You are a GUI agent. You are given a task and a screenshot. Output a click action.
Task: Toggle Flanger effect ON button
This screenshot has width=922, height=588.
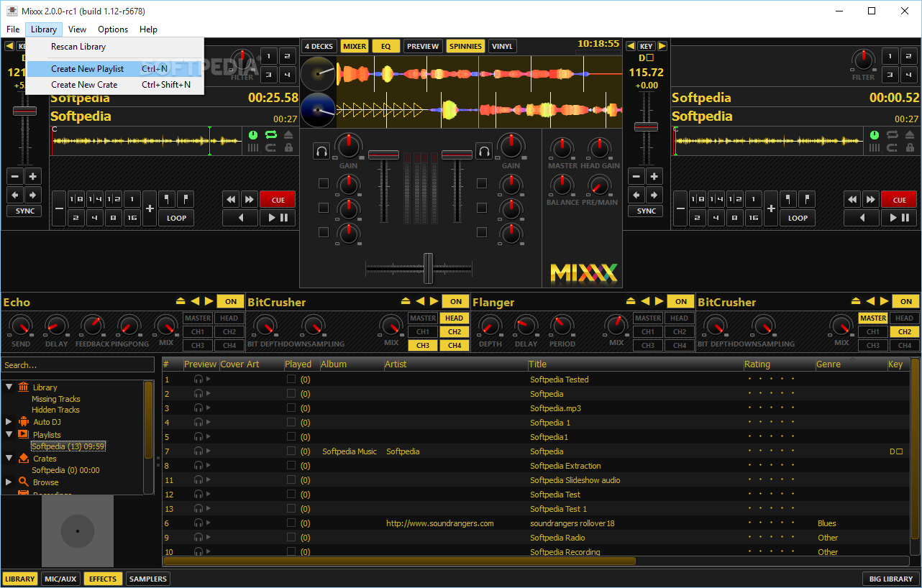click(x=681, y=301)
